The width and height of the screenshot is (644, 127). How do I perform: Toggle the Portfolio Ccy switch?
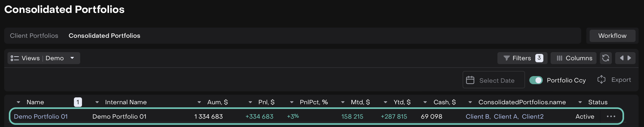(536, 80)
